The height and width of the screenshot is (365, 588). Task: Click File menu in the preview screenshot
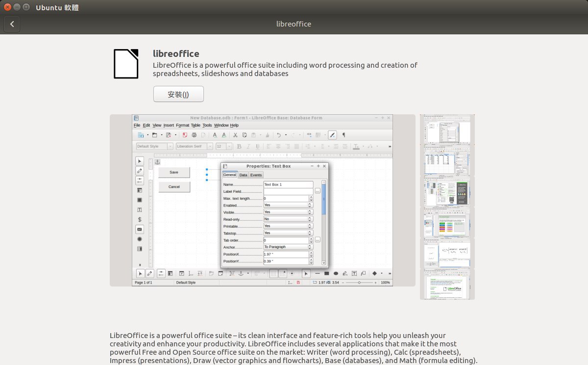point(137,125)
